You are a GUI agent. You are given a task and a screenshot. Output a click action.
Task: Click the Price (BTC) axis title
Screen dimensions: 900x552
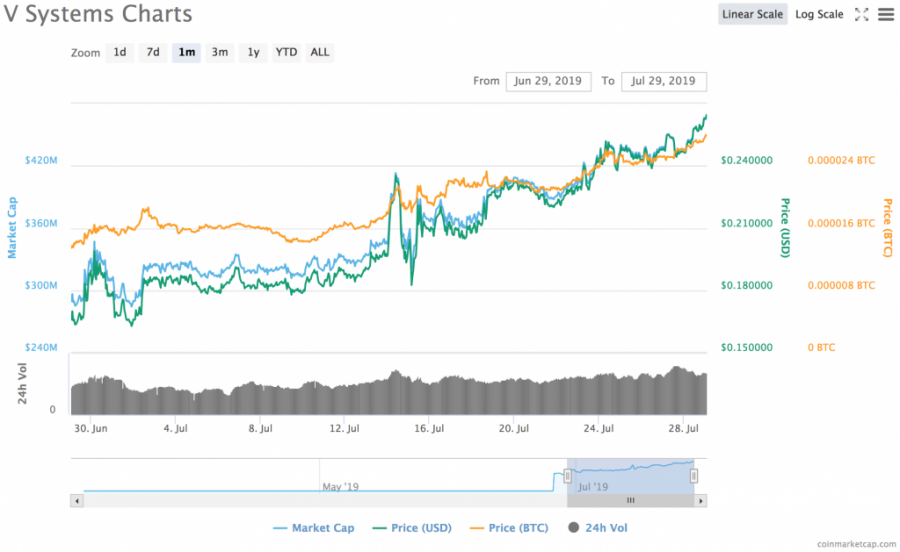click(887, 228)
